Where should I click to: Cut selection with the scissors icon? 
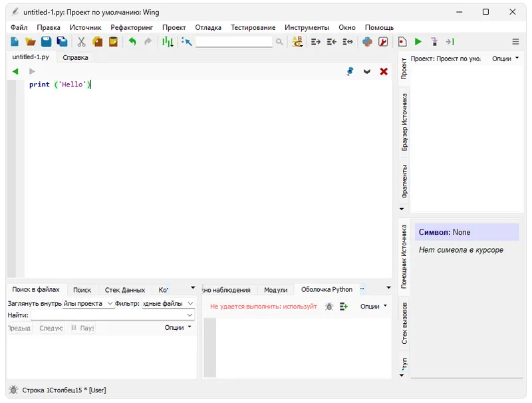tap(81, 42)
